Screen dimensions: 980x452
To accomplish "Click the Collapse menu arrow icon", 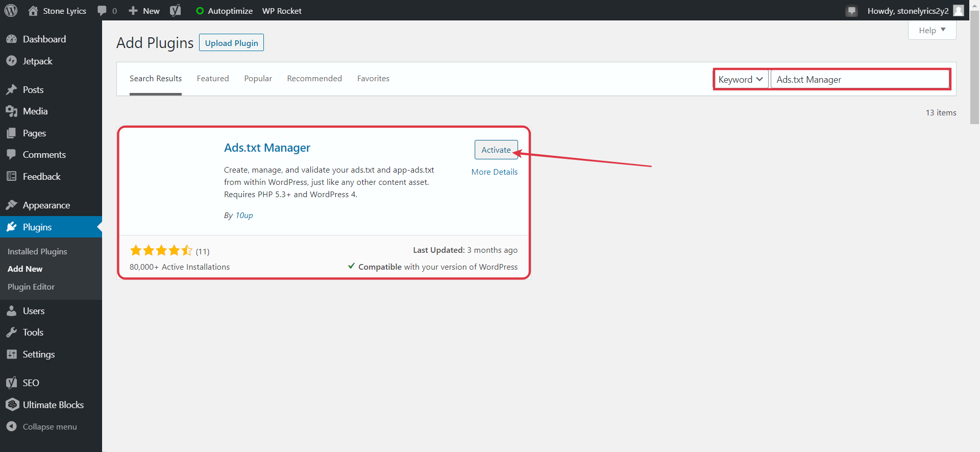I will click(11, 426).
